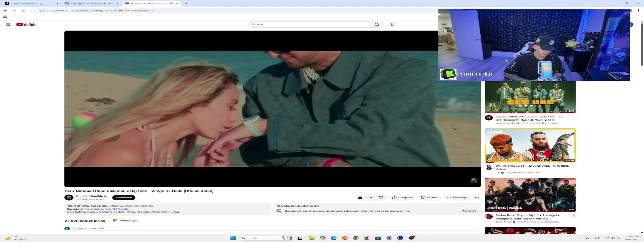The height and width of the screenshot is (242, 644).
Task: Open options menu for HADES 66 HALLANDALE
Action: point(574,166)
